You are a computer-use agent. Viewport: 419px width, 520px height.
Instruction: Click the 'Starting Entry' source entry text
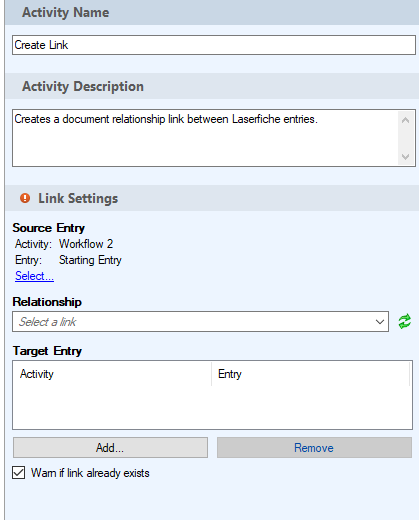pos(90,260)
